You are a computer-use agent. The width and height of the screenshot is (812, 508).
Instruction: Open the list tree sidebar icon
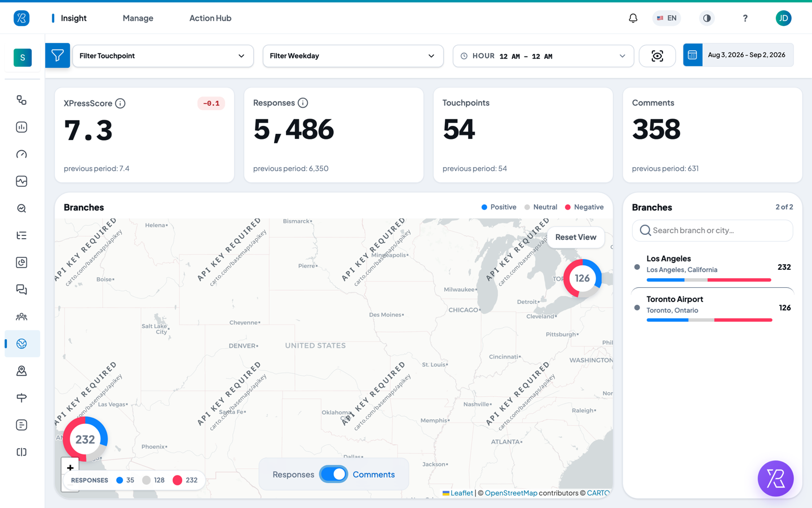pyautogui.click(x=21, y=235)
